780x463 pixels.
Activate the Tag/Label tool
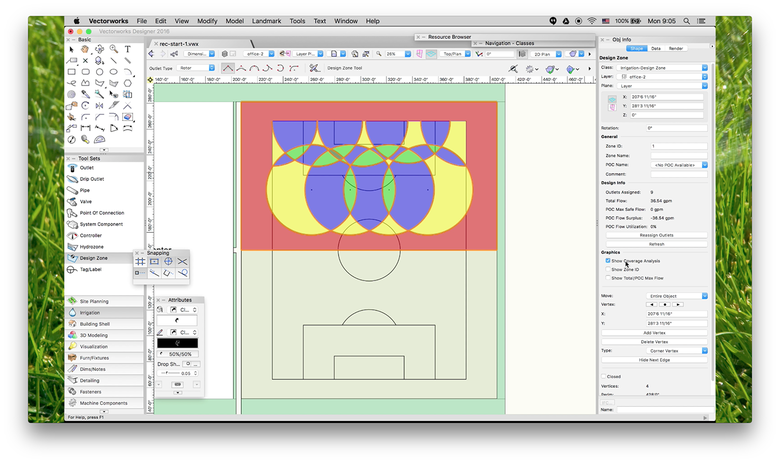coord(92,269)
